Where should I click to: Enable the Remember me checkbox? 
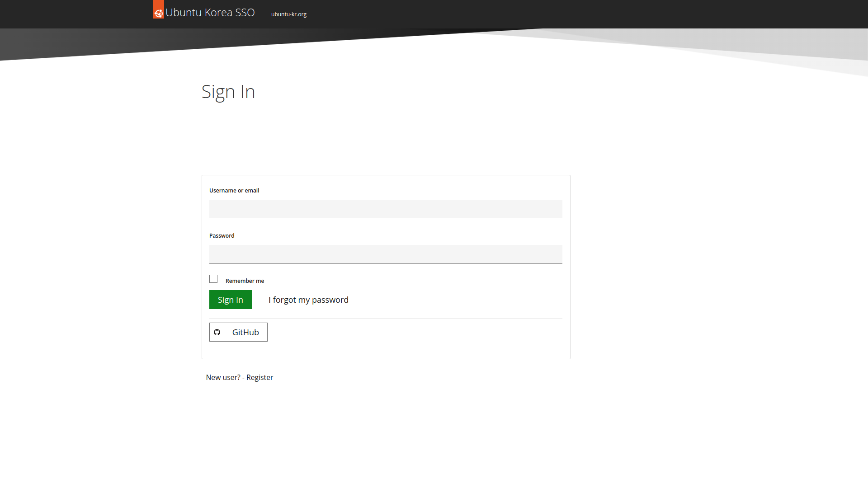coord(213,279)
